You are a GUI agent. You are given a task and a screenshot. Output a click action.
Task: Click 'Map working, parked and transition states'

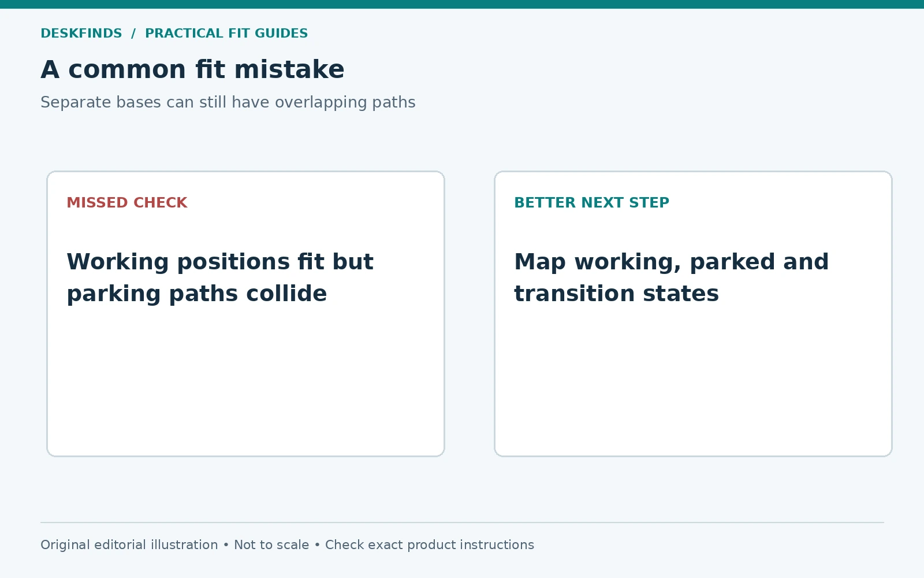(672, 277)
